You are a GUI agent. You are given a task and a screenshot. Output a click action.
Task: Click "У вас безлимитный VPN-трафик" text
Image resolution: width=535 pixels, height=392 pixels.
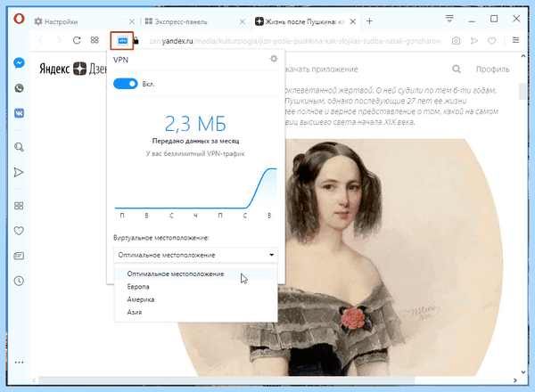[195, 154]
